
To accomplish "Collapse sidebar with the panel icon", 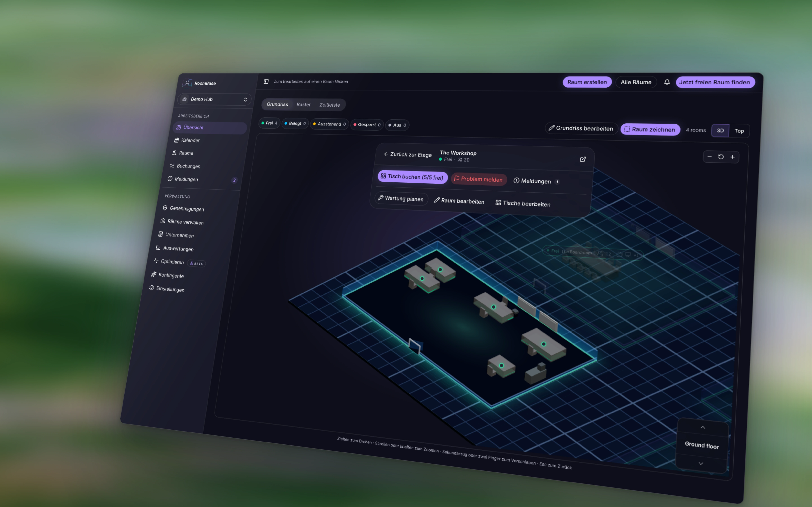I will pos(266,82).
